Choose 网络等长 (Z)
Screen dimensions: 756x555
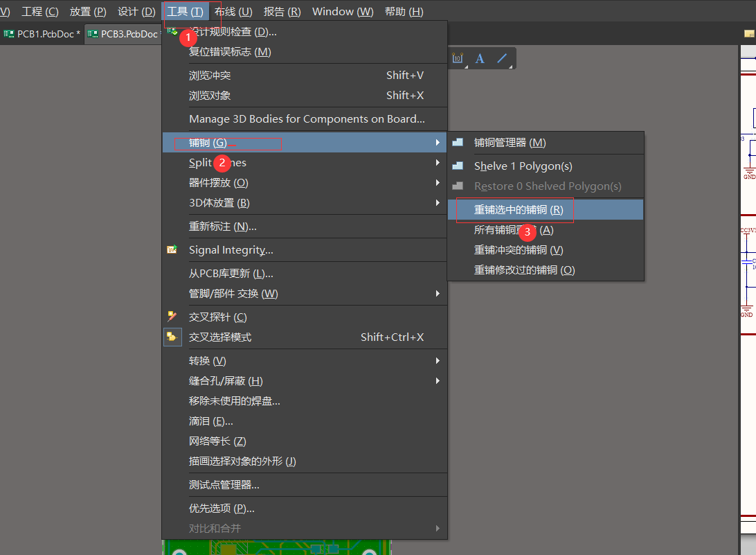pyautogui.click(x=305, y=441)
